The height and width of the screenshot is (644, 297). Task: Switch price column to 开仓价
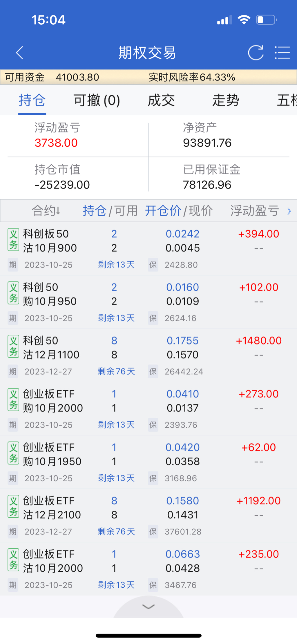tap(163, 211)
